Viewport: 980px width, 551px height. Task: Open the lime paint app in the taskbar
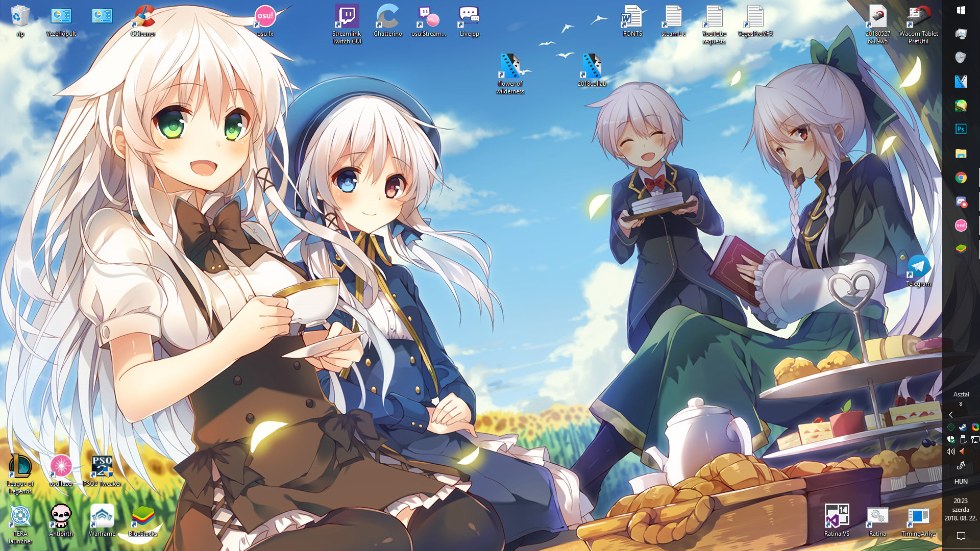[961, 105]
